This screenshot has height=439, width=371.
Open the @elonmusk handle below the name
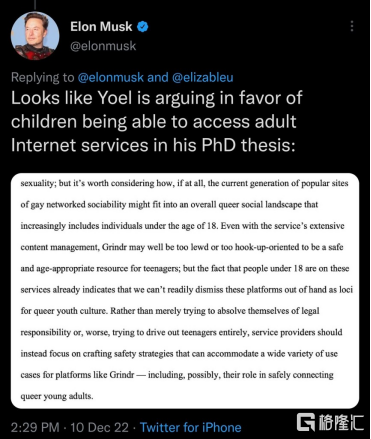pyautogui.click(x=103, y=46)
